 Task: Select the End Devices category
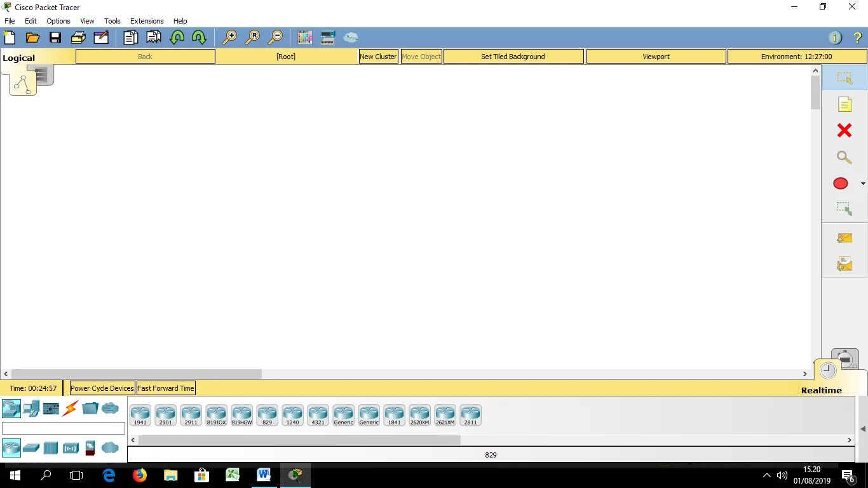(x=31, y=408)
